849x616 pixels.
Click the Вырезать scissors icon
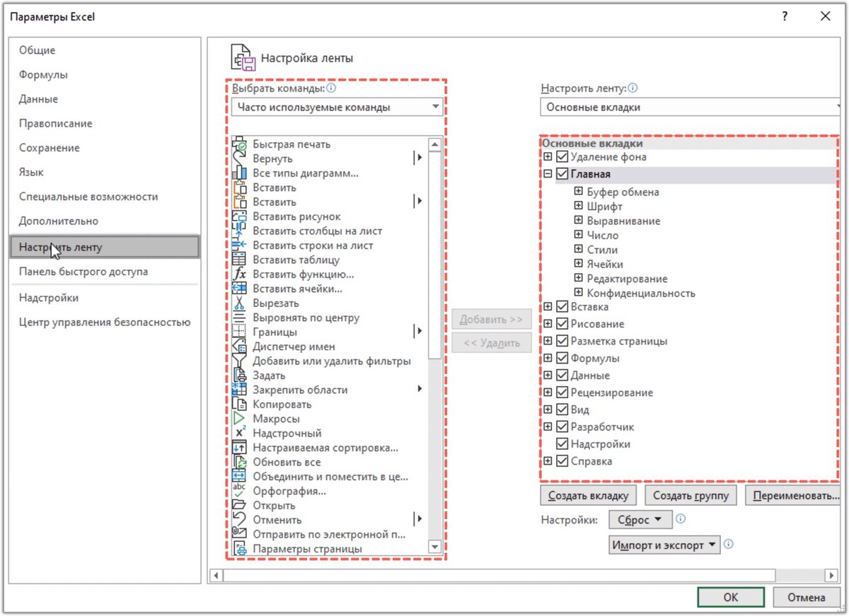239,303
